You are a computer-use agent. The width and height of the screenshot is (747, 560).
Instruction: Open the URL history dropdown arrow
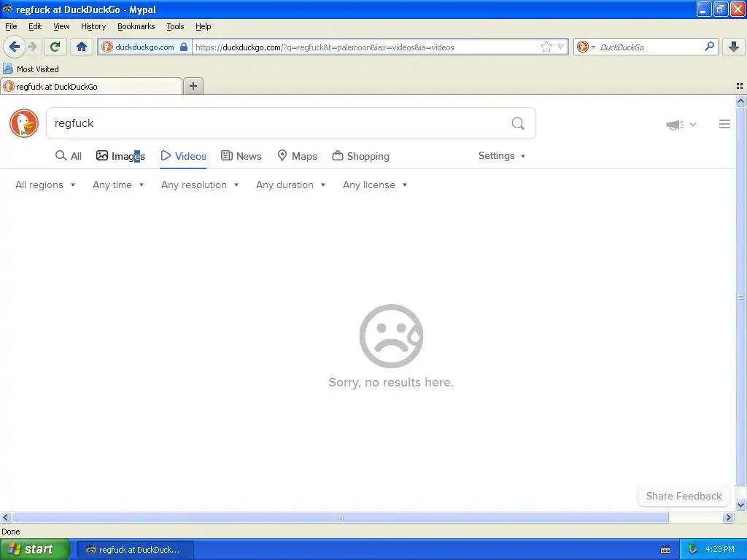pos(561,47)
